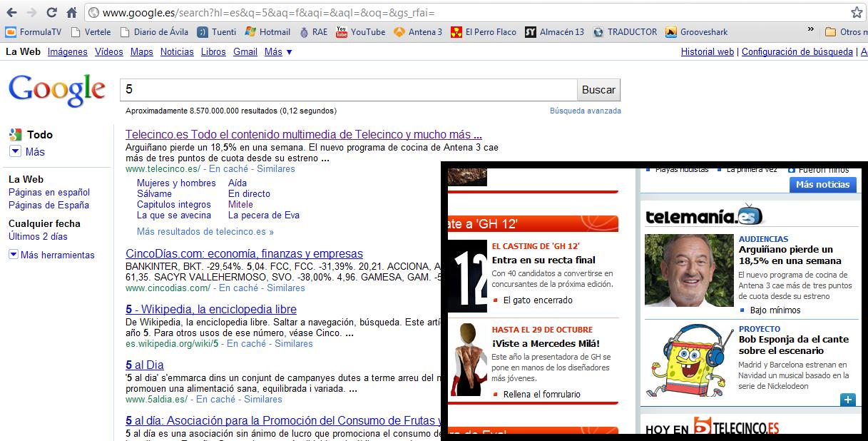Click the 'Más noticias' button
This screenshot has height=441, width=868.
822,184
